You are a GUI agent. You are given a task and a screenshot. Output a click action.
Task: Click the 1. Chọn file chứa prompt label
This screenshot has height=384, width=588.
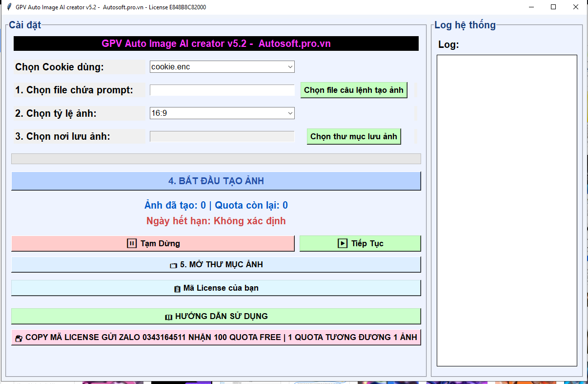point(74,90)
